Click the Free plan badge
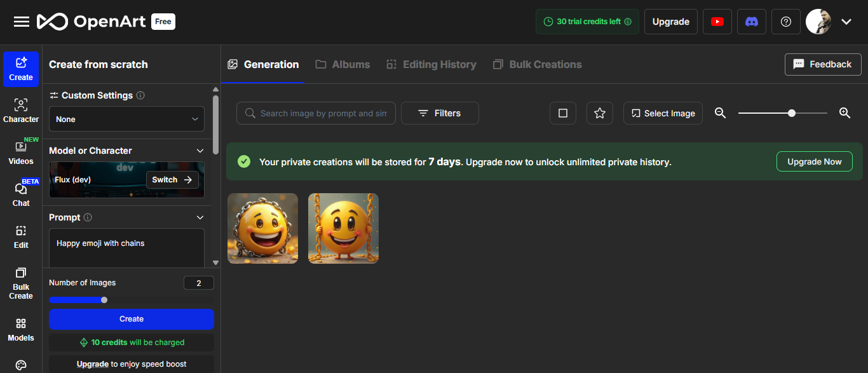This screenshot has height=373, width=868. 163,22
